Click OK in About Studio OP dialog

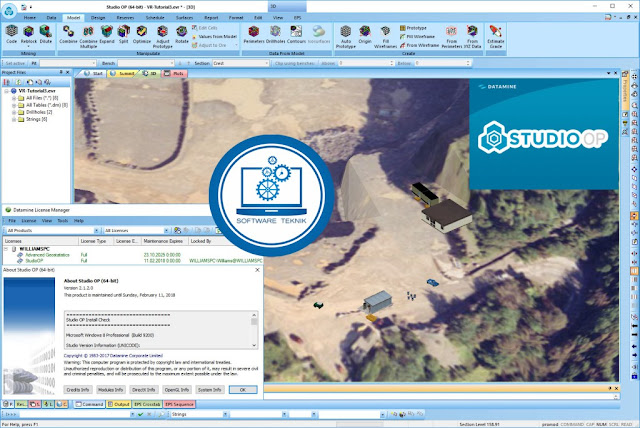click(x=243, y=390)
